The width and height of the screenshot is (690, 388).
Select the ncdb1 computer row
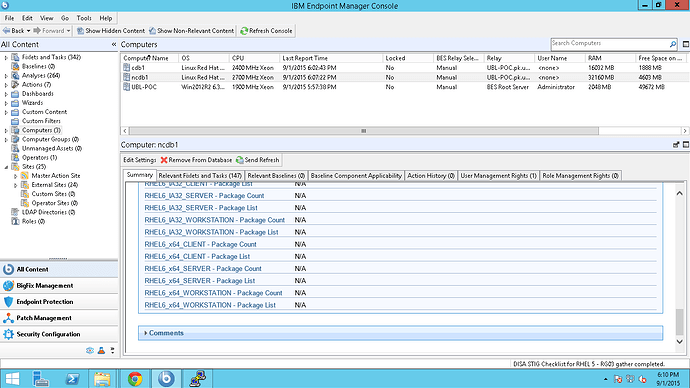click(x=404, y=77)
